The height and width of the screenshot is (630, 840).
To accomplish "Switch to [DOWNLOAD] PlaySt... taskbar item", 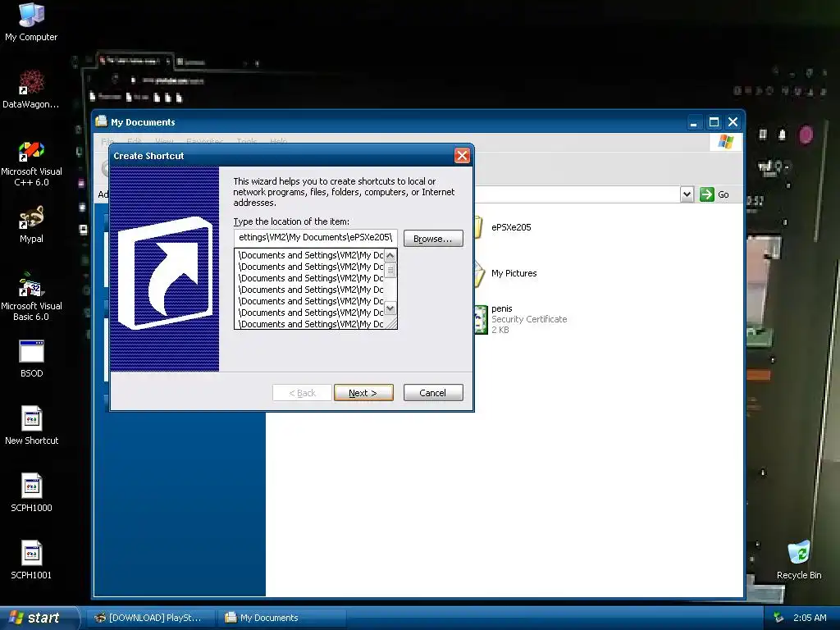I will (x=151, y=618).
